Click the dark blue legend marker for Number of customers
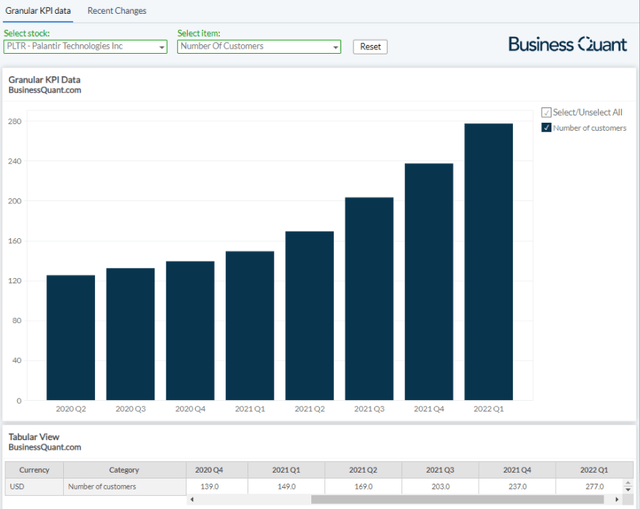Image resolution: width=640 pixels, height=509 pixels. pos(546,128)
